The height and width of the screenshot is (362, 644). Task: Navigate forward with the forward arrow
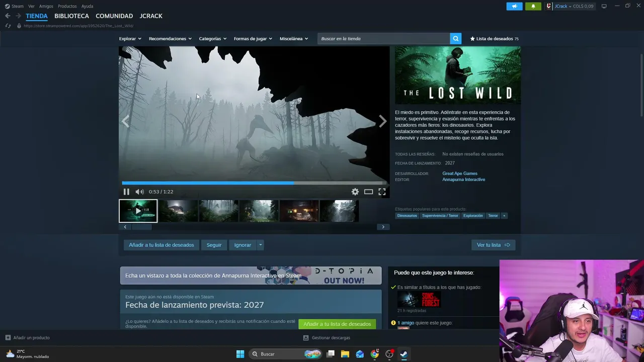(18, 16)
